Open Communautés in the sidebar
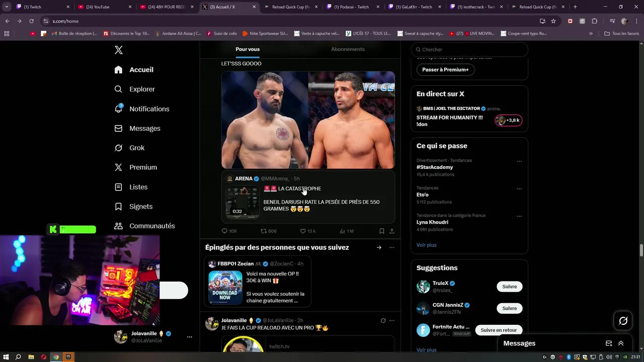This screenshot has height=362, width=644. click(144, 226)
